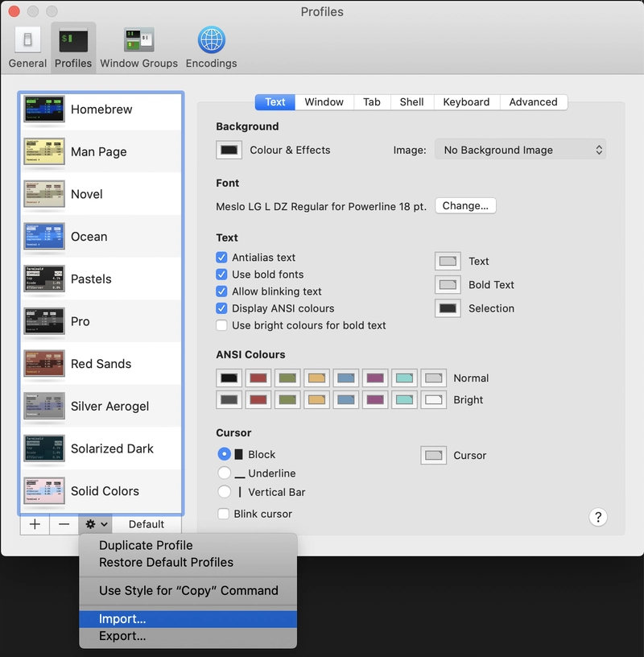Switch to the Keyboard tab
This screenshot has width=644, height=657.
pos(466,102)
